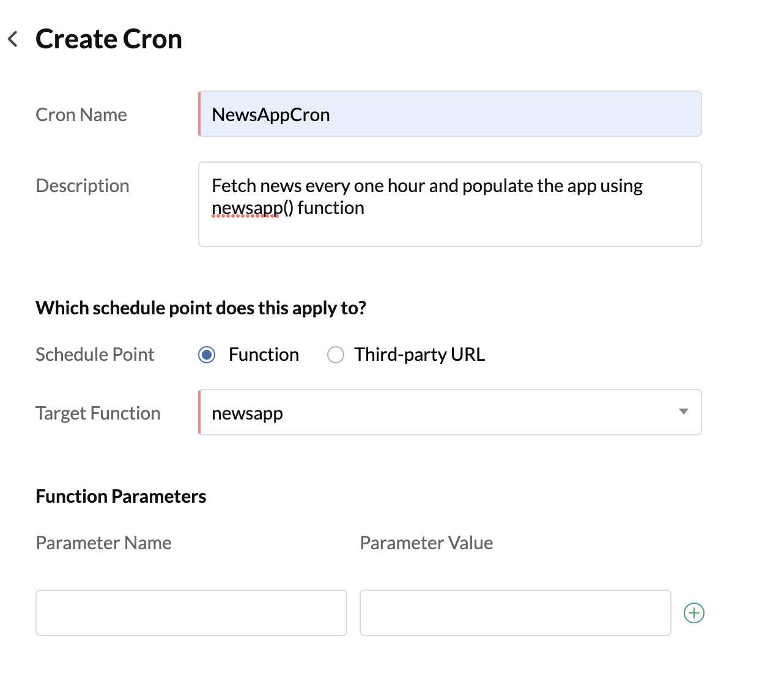This screenshot has height=696, width=784.
Task: Select the NewsAppCron name text
Action: [x=270, y=114]
